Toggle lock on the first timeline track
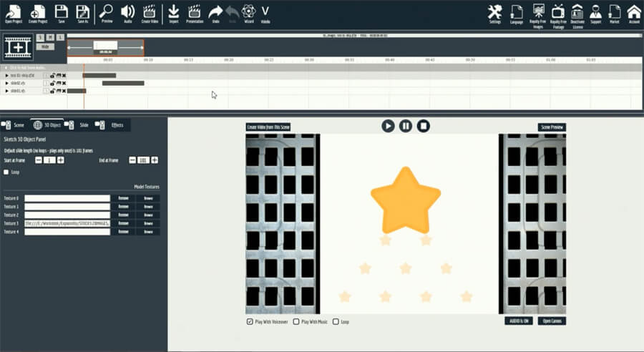The height and width of the screenshot is (352, 644). point(52,76)
